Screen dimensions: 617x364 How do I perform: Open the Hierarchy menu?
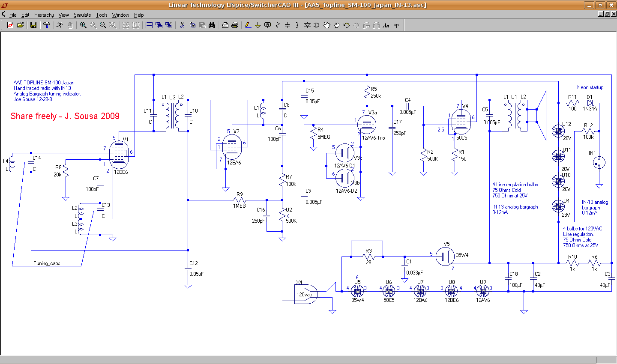(x=44, y=15)
